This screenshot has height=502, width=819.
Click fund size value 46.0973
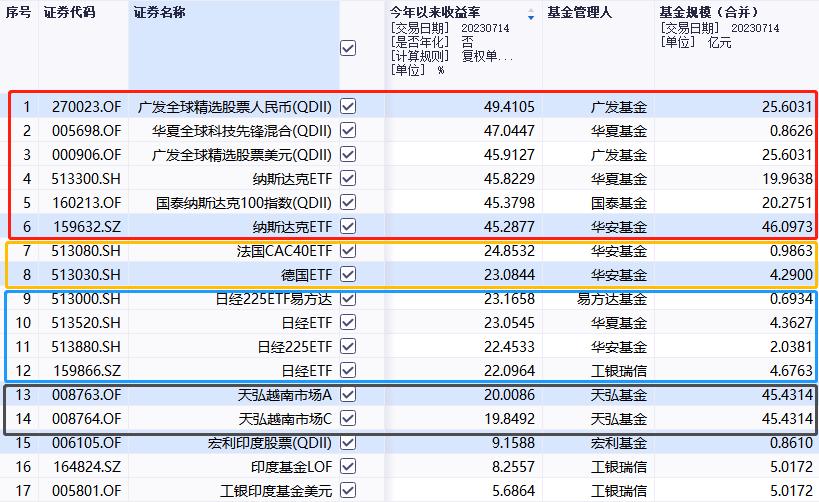(787, 227)
